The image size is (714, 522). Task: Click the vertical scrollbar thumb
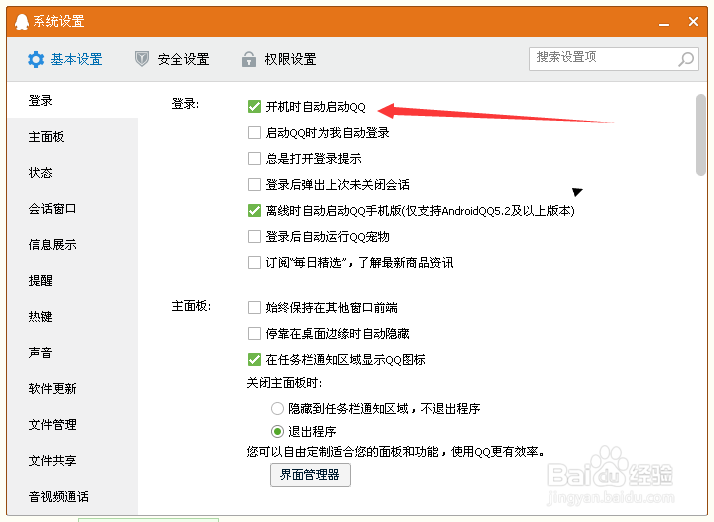[700, 134]
